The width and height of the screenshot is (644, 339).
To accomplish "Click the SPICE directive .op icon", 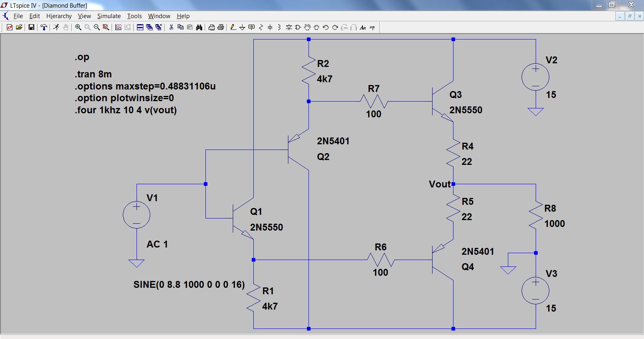I will point(372,27).
